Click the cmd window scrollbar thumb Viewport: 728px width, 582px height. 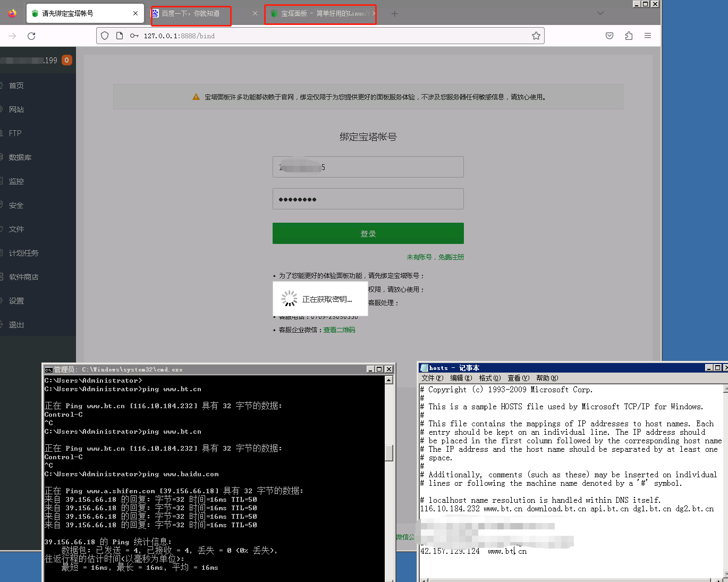point(389,453)
